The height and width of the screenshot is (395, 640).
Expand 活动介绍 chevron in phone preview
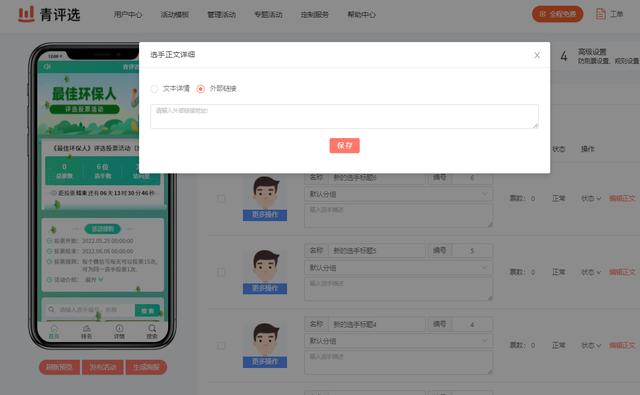click(x=101, y=280)
